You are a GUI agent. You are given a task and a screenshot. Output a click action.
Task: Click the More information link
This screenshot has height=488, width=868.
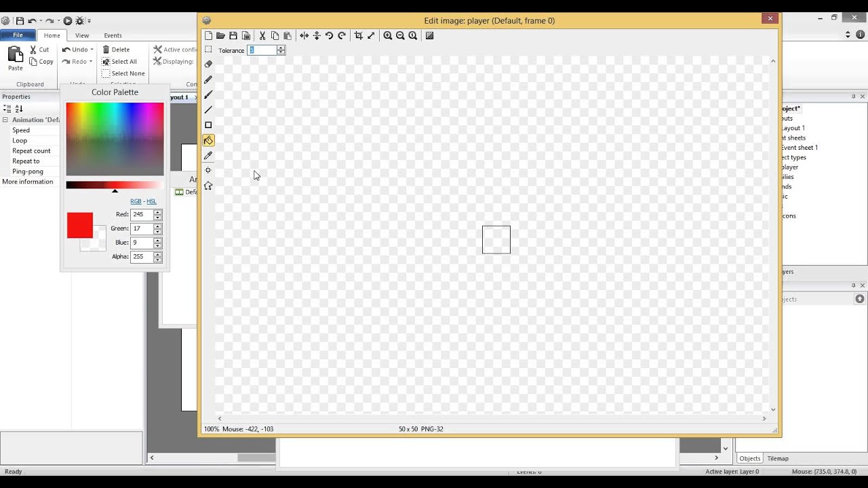[27, 182]
